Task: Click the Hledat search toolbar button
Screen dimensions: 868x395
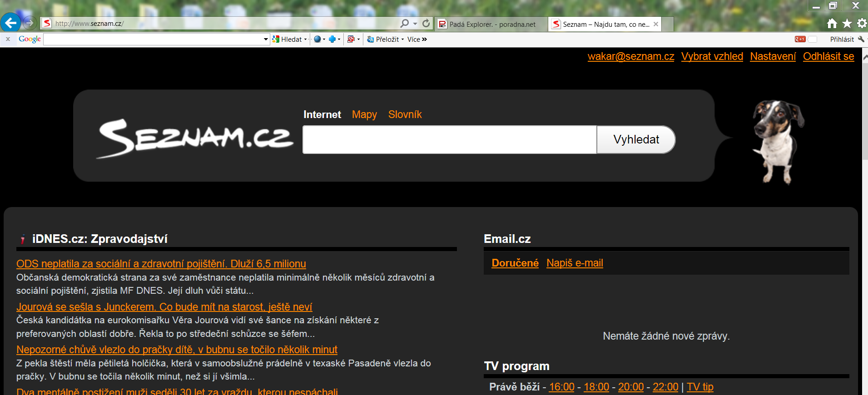Action: (x=287, y=39)
